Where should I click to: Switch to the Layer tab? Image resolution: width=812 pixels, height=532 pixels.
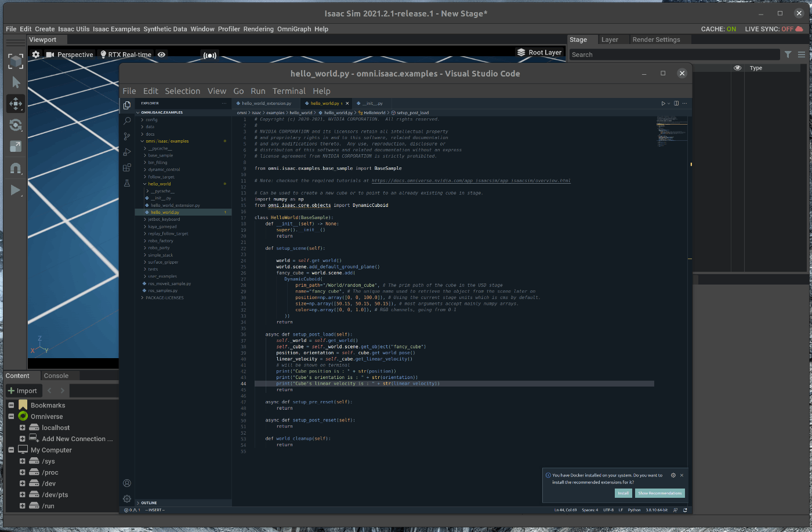coord(610,39)
